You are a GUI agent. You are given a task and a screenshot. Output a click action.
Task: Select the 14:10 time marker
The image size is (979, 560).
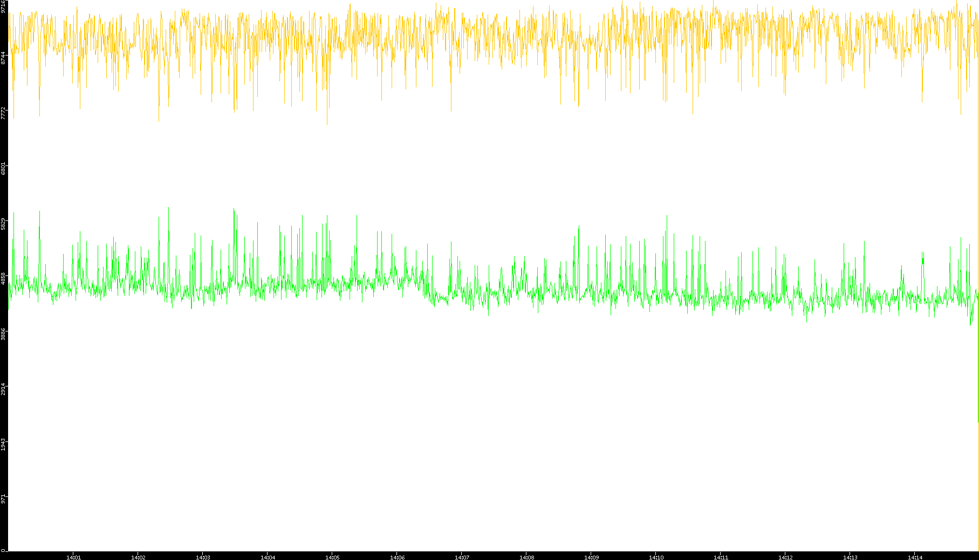(x=656, y=557)
